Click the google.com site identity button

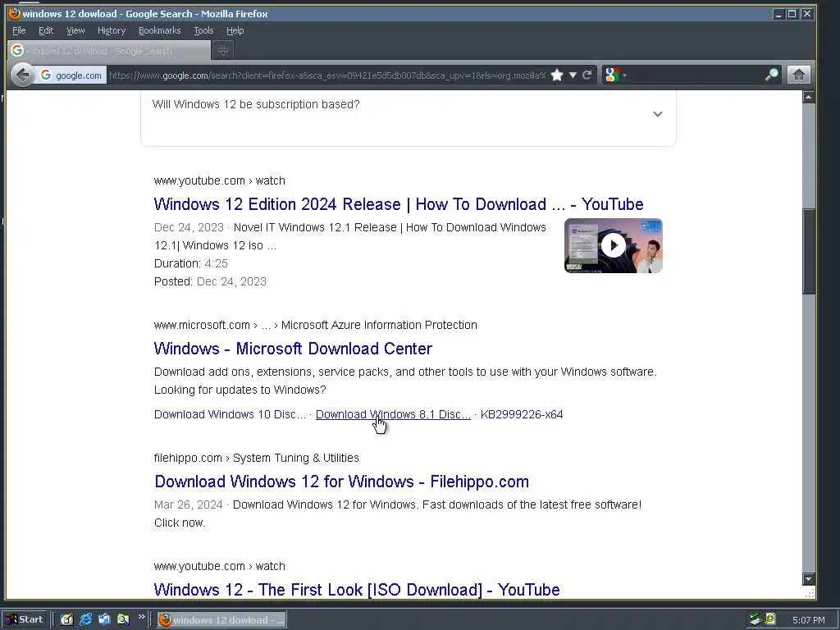click(x=71, y=75)
